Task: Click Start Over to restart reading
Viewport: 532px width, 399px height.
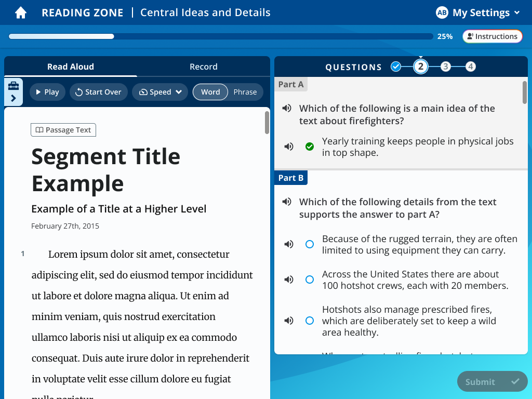Action: [x=98, y=92]
